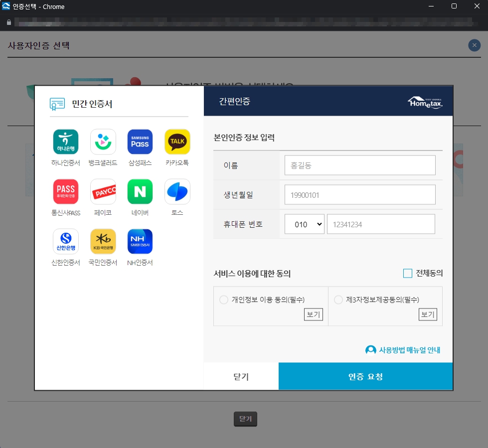Select 제3자정보제공동의(필수) radio button
The image size is (488, 448).
point(338,299)
